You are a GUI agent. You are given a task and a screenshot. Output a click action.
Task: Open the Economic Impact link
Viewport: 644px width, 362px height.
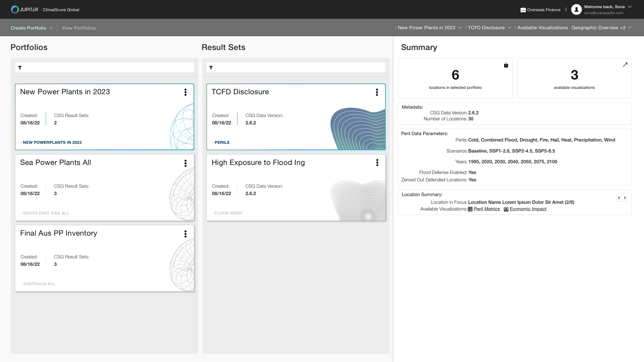[528, 209]
